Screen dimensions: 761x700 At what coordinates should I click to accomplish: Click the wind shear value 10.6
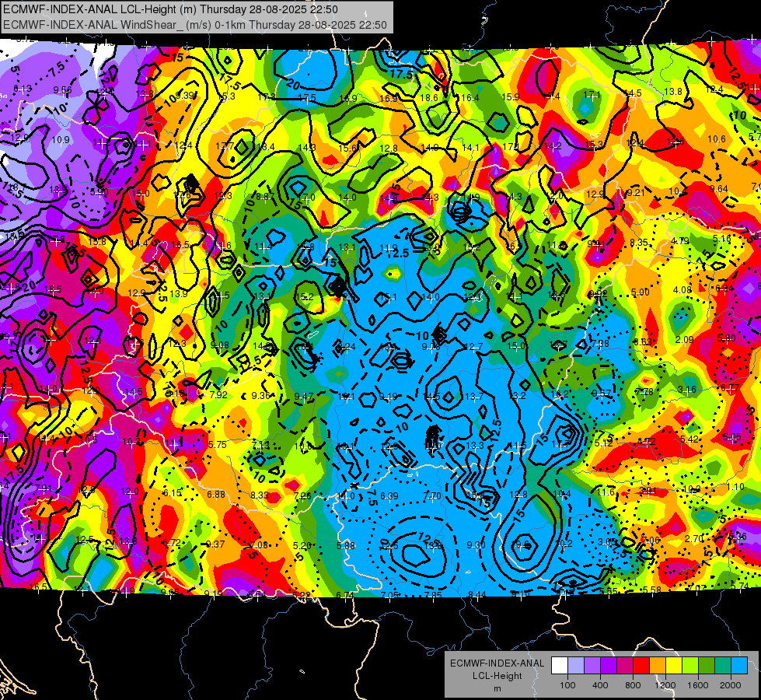[717, 139]
